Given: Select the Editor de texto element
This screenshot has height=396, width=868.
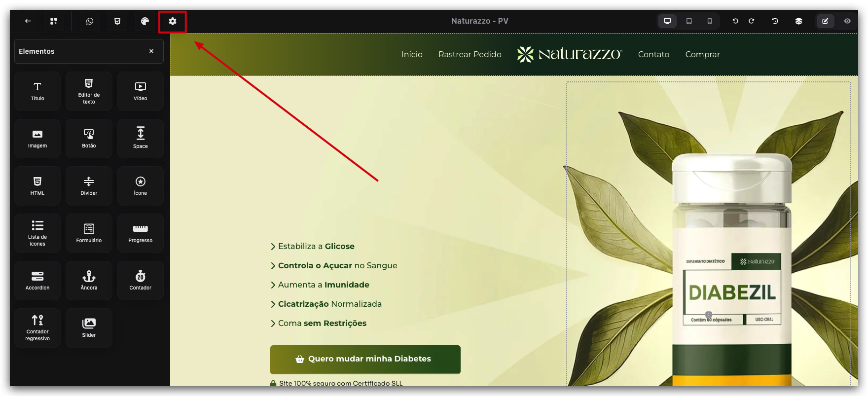Looking at the screenshot, I should pos(89,91).
